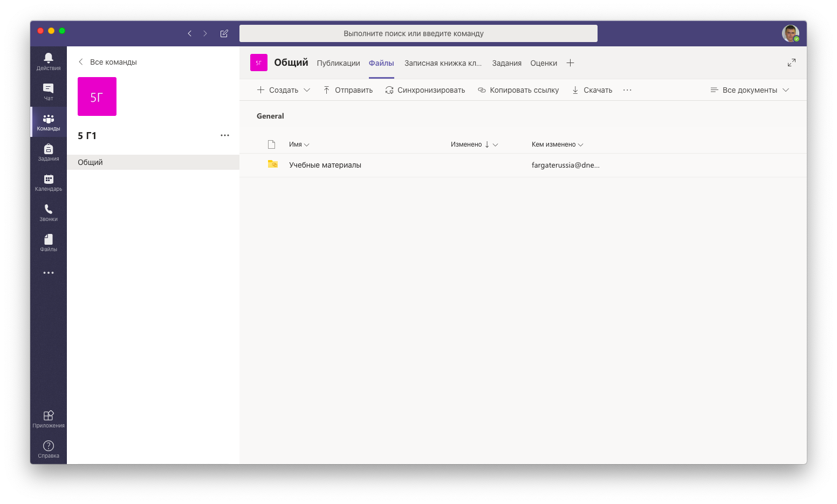837x504 pixels.
Task: Open the Изменено column sort menu
Action: [475, 144]
